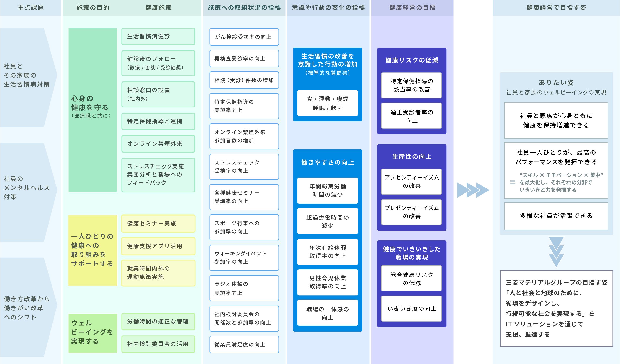Click the 特定保健指導と連携 box
This screenshot has height=364, width=620.
click(158, 121)
